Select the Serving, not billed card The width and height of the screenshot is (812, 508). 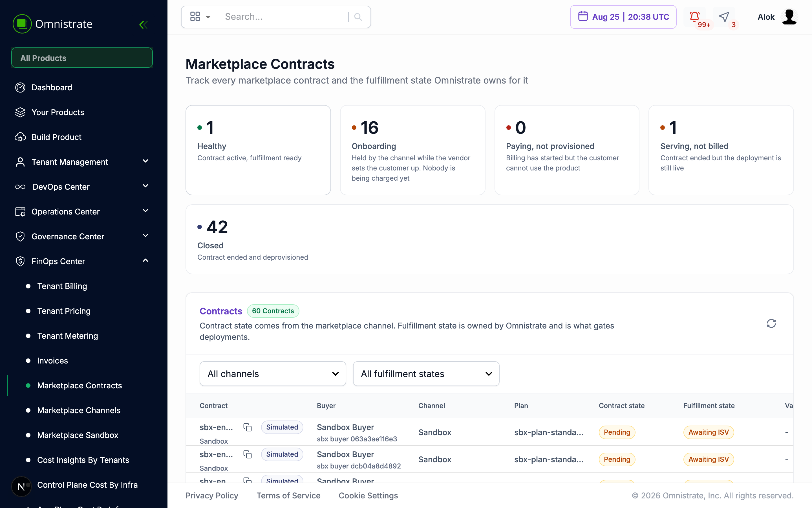point(721,150)
